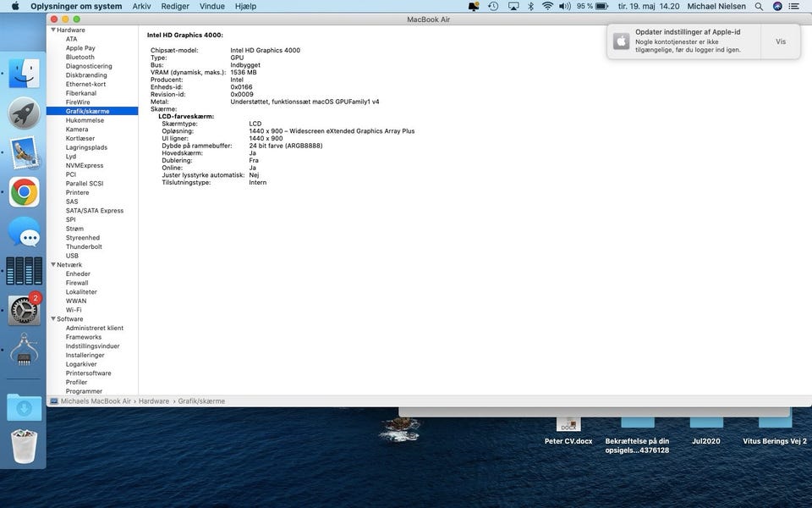Screen dimensions: 812x508
Task: Select Apple Pay in the sidebar
Action: (x=80, y=47)
